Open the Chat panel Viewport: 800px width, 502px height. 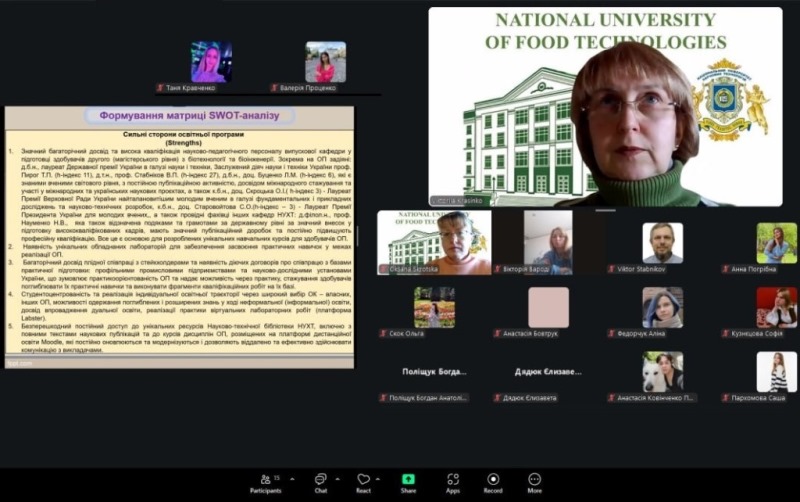click(320, 483)
